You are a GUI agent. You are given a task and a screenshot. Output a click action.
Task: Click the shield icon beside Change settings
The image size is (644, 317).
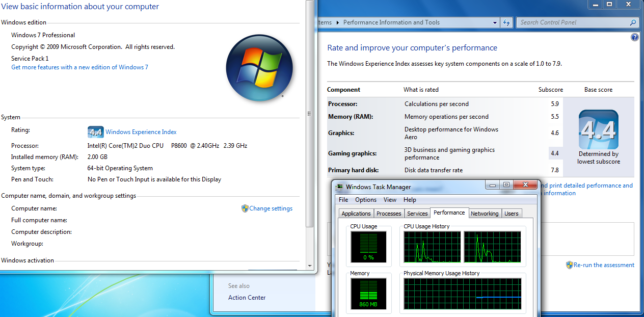[x=245, y=208]
